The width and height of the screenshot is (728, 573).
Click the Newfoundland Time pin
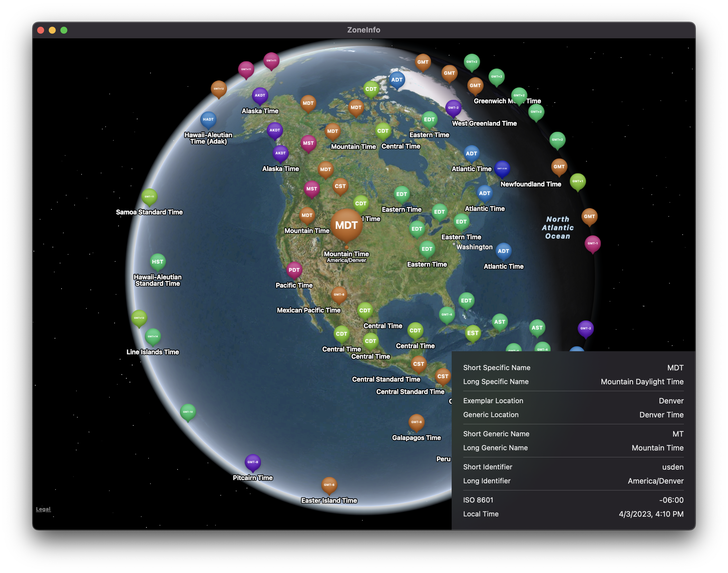[x=502, y=168]
